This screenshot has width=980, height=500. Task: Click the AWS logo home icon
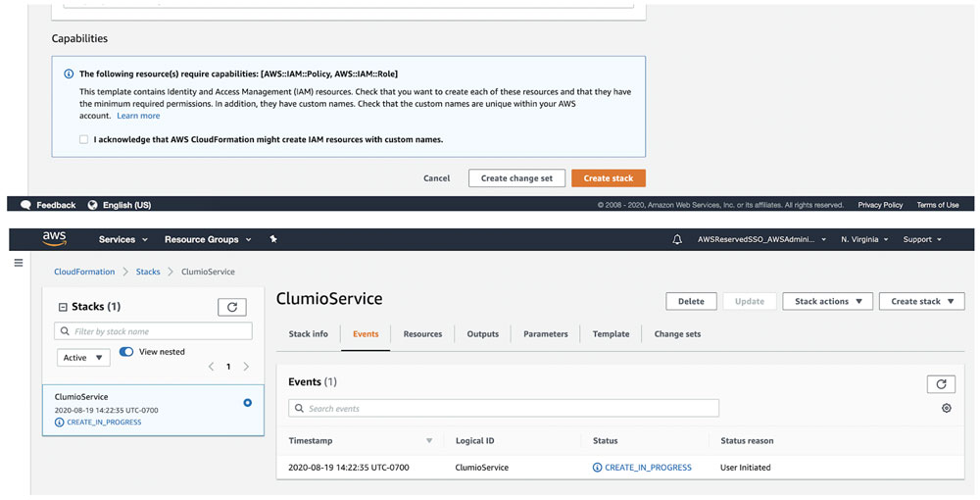pyautogui.click(x=54, y=239)
